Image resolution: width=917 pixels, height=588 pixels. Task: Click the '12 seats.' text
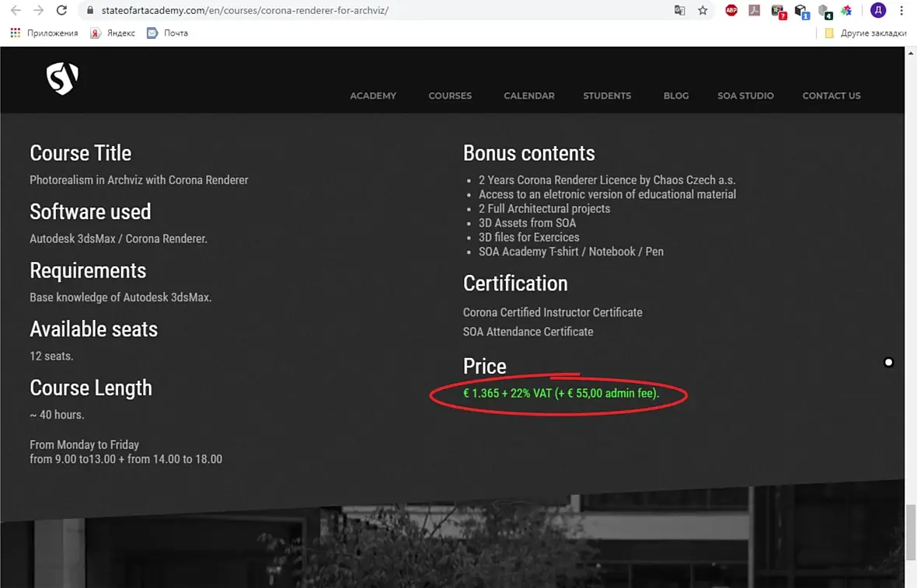[51, 356]
